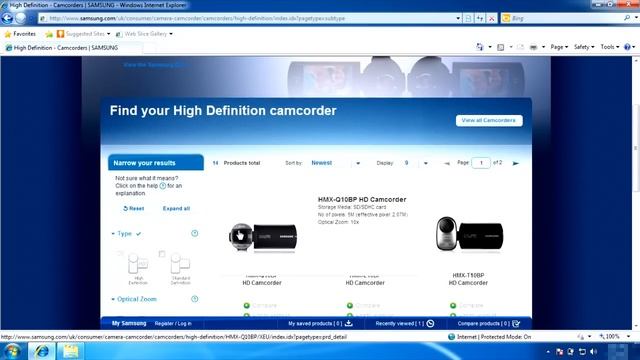Click HMX-Q10BP HD Camcorder title
This screenshot has width=640, height=360.
coord(362,199)
